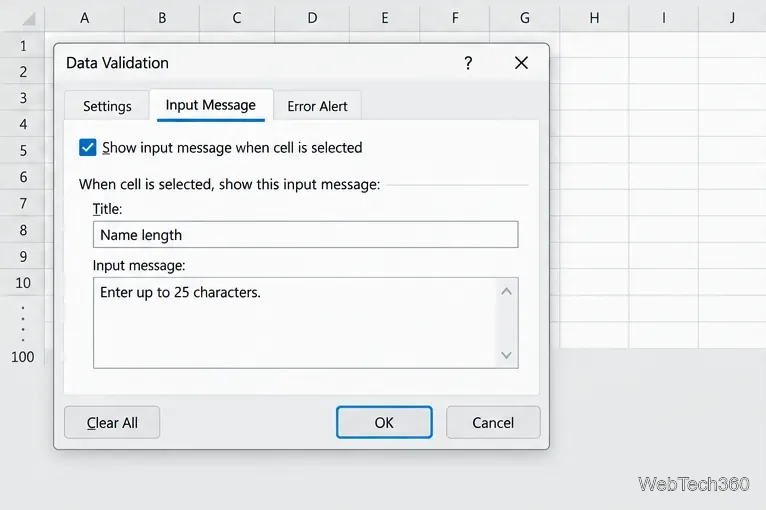Select row 1 header
This screenshot has width=766, height=510.
pyautogui.click(x=23, y=45)
